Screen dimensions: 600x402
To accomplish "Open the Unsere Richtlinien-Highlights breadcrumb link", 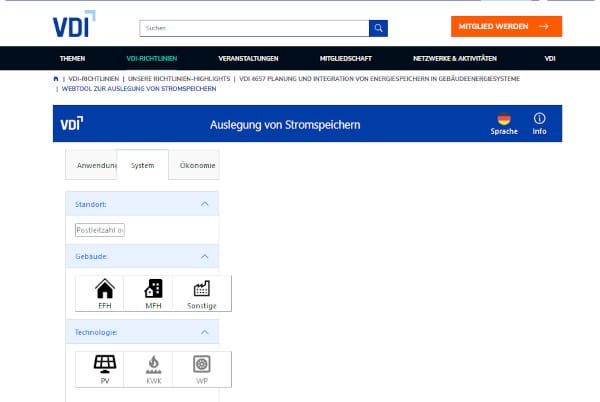I will click(x=176, y=77).
